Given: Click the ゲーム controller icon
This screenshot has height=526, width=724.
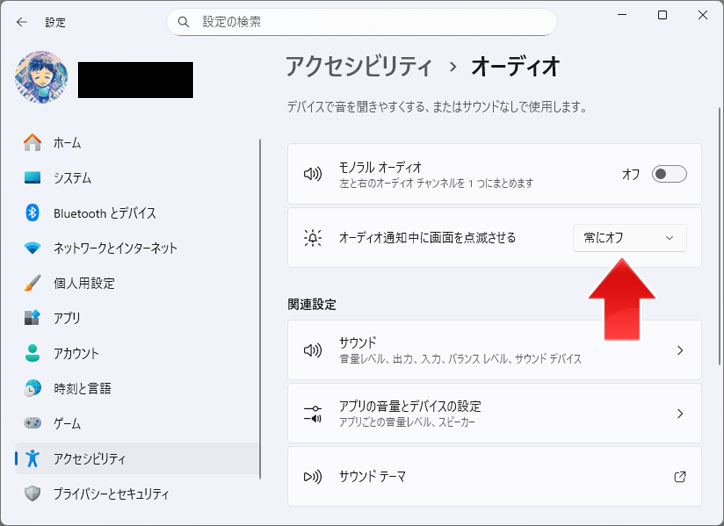Looking at the screenshot, I should pos(33,423).
